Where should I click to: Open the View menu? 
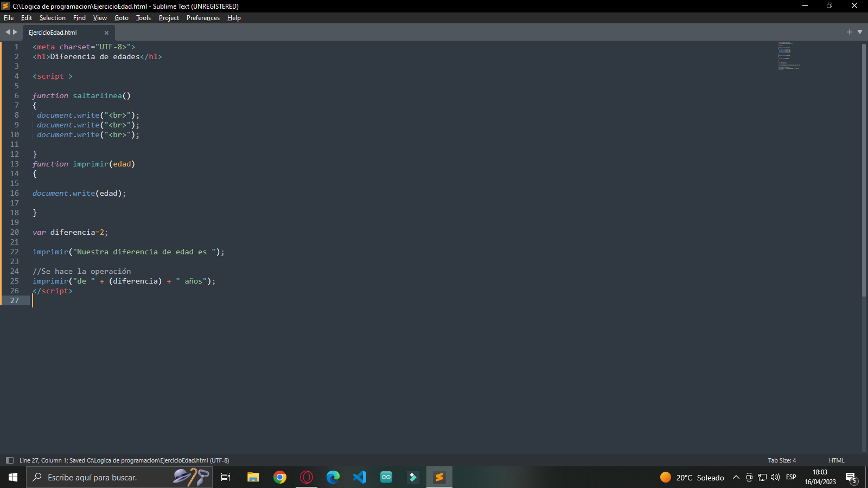(100, 18)
